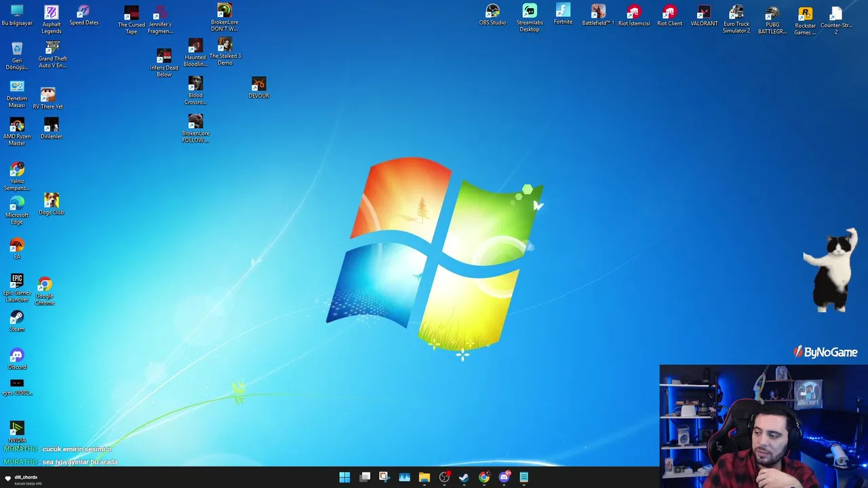Launch Microsoft Edge from desktop

[17, 210]
